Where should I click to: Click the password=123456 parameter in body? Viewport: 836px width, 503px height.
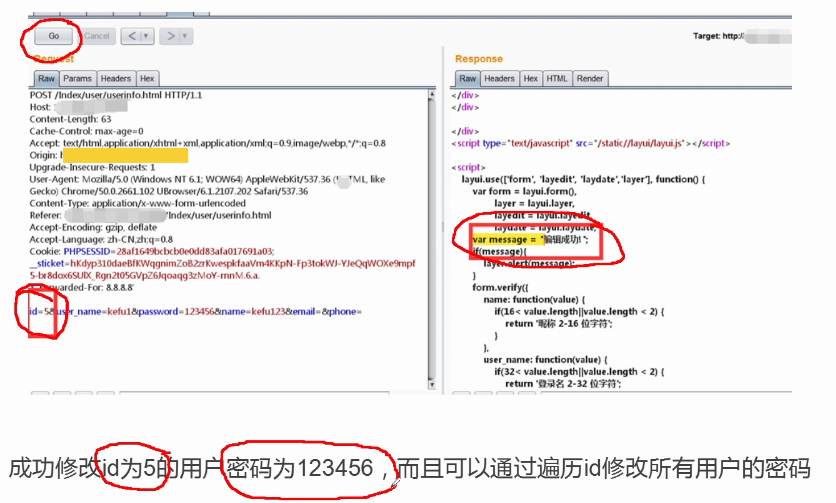point(176,312)
